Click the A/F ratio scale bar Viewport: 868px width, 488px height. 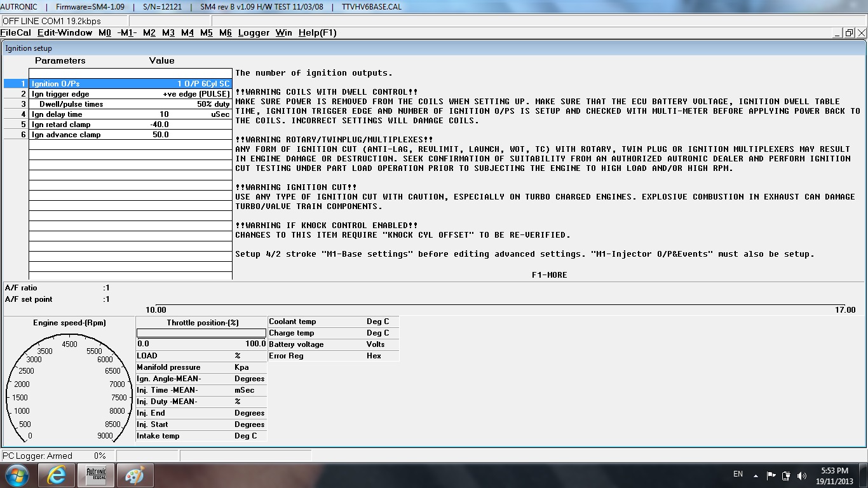(500, 305)
